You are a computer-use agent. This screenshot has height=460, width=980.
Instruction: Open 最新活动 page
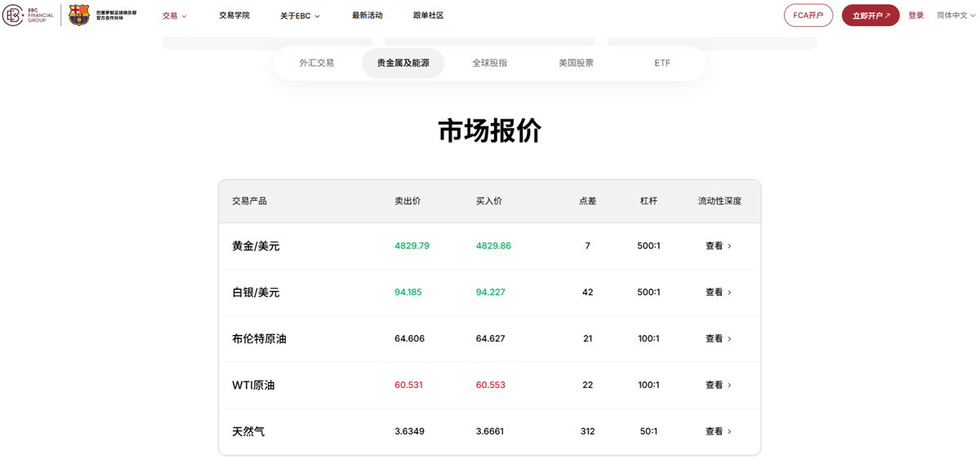(x=367, y=16)
